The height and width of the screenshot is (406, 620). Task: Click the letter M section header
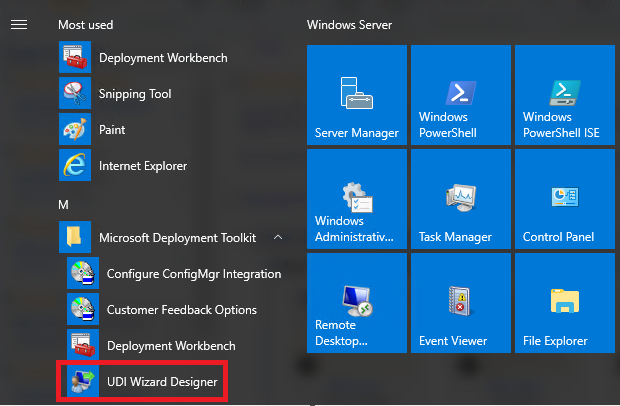pyautogui.click(x=63, y=204)
